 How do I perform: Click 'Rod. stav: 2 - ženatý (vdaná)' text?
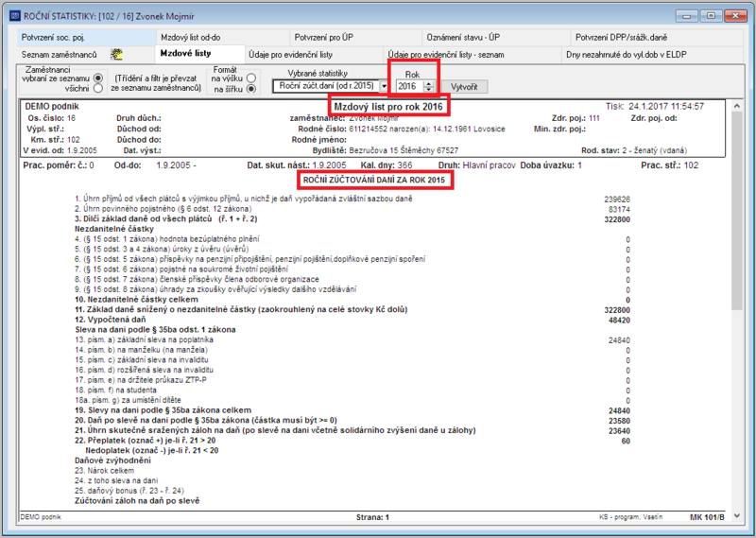[634, 150]
